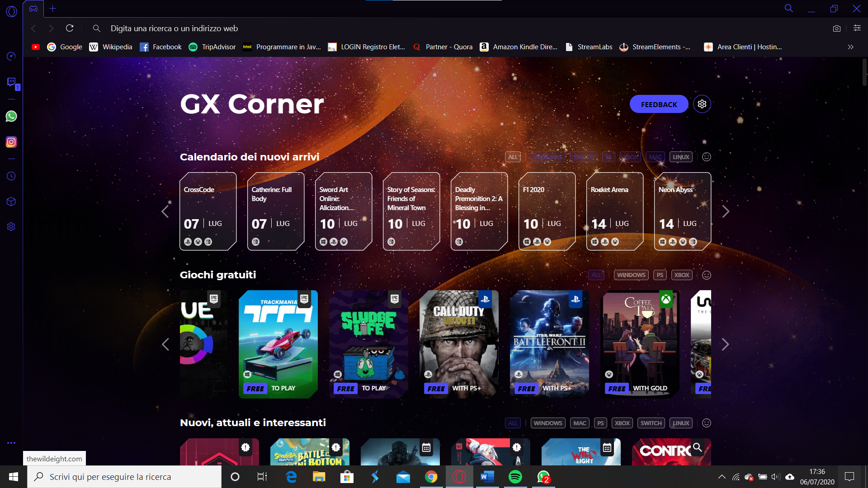Open WhatsApp in the sidebar
868x488 pixels.
pyautogui.click(x=11, y=117)
